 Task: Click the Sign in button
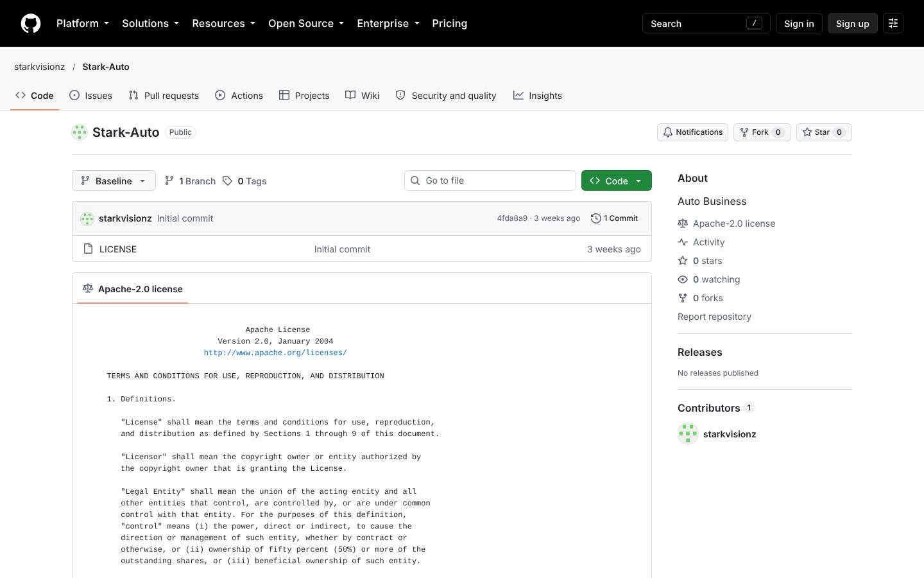(799, 24)
